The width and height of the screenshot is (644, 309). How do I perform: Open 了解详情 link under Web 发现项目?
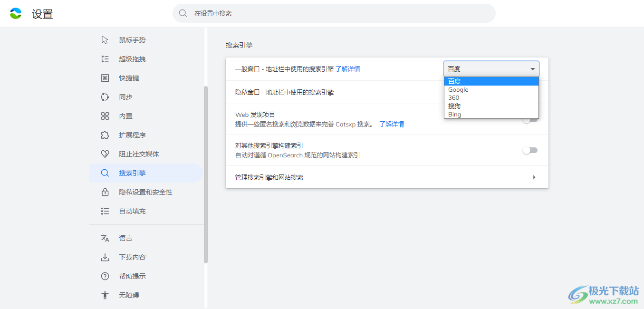[x=392, y=124]
